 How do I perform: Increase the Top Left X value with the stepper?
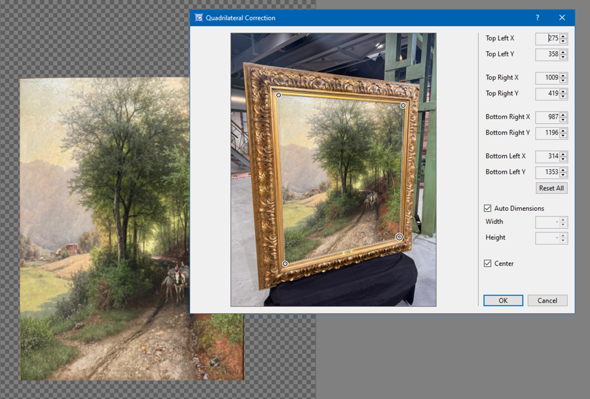tap(563, 37)
